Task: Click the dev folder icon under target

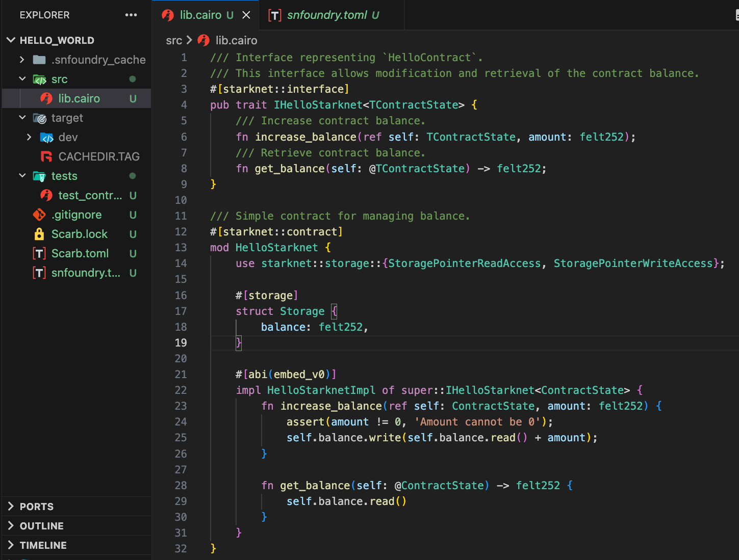Action: pos(46,137)
